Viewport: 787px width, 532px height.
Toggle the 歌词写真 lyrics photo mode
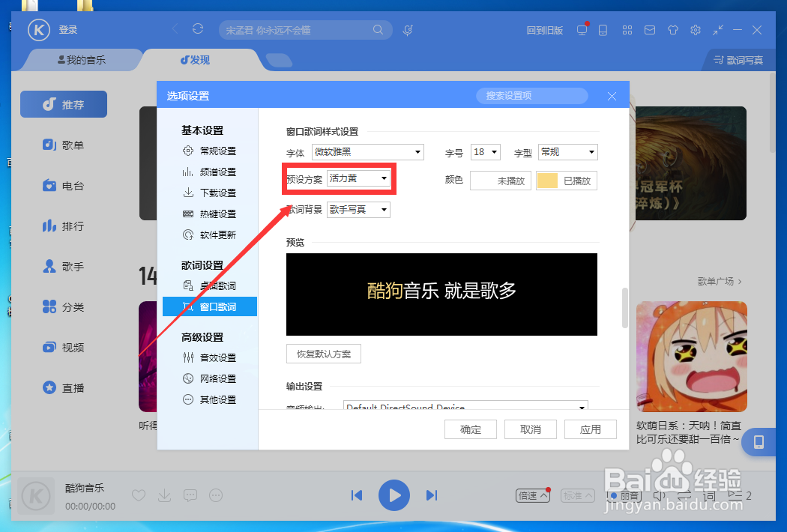(737, 60)
